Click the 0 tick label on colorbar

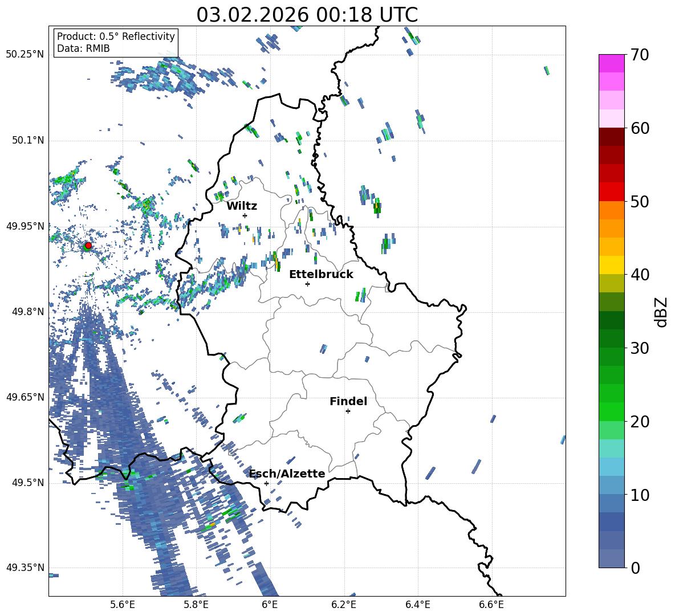(x=635, y=568)
